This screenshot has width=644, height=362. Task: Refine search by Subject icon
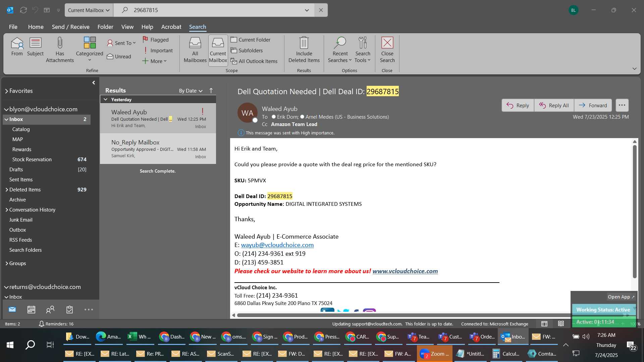tap(35, 47)
